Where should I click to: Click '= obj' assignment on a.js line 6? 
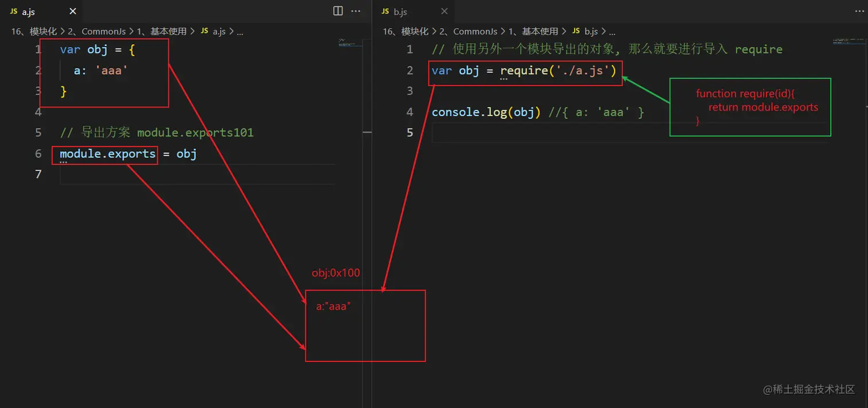point(180,154)
